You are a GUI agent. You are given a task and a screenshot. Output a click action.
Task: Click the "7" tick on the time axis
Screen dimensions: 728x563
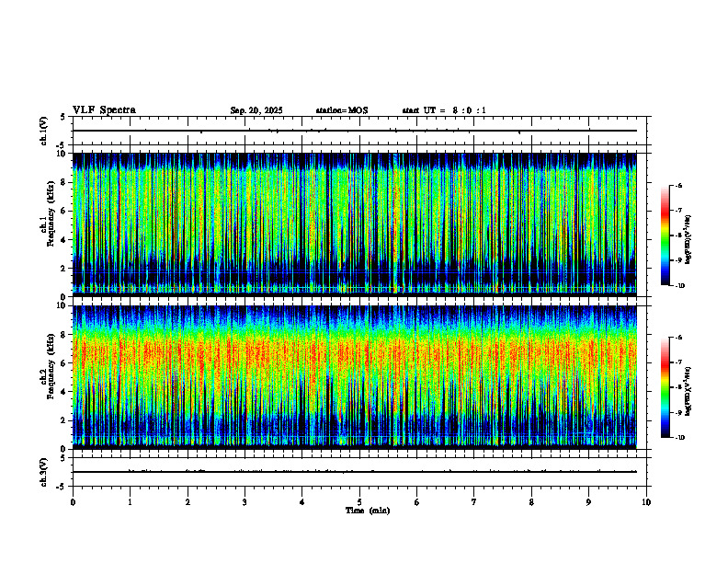pos(474,502)
